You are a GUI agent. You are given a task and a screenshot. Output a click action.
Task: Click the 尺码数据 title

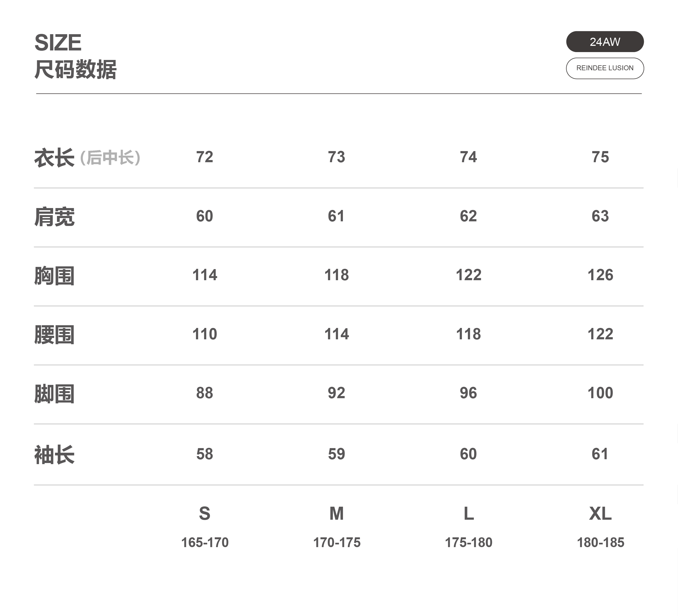(75, 70)
